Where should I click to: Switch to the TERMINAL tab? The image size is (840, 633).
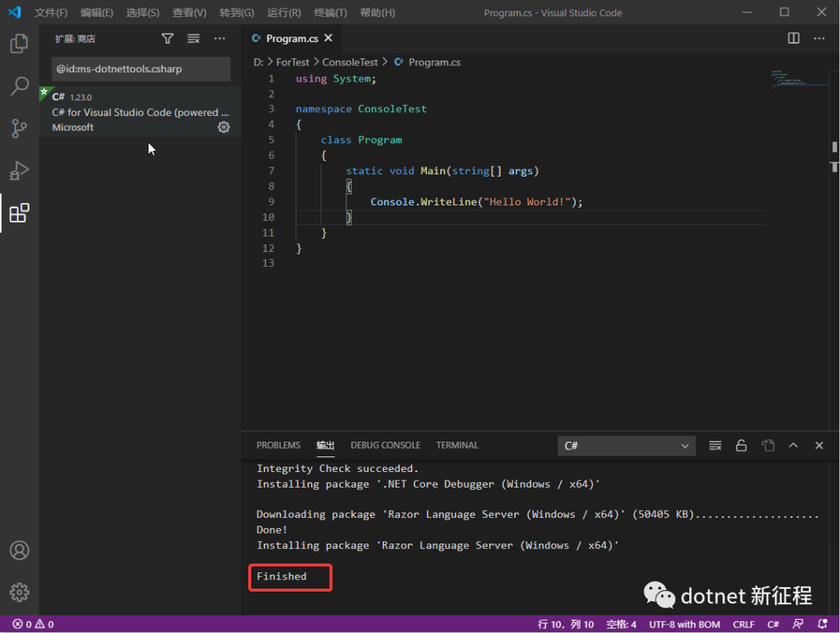click(x=457, y=446)
